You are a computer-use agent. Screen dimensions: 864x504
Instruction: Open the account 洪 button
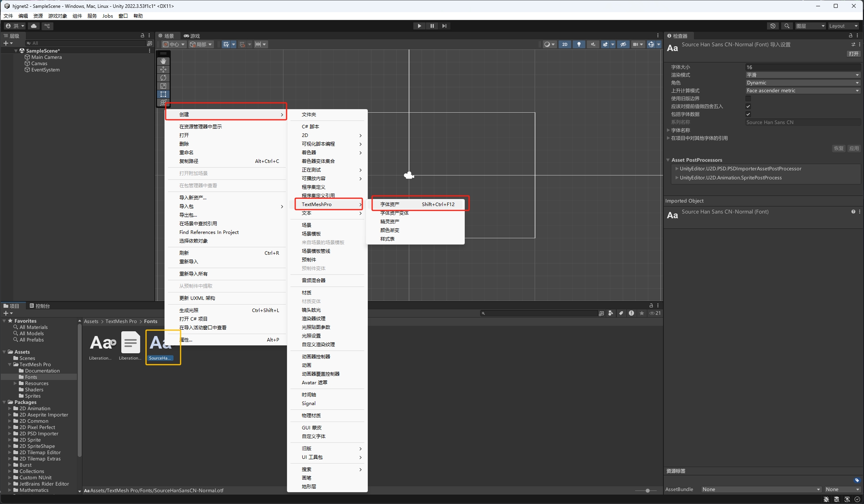point(15,26)
